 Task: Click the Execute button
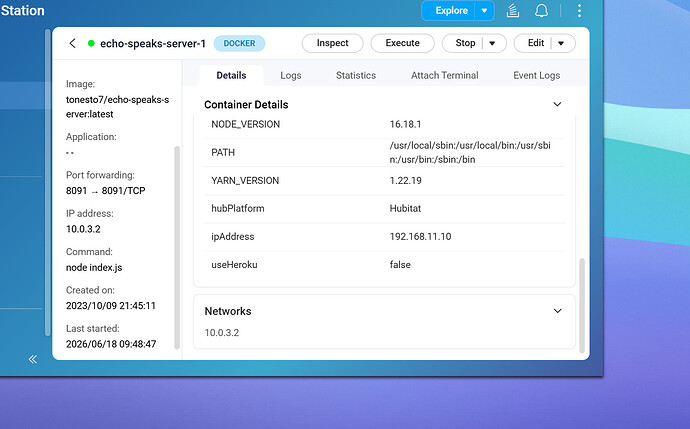(x=402, y=43)
